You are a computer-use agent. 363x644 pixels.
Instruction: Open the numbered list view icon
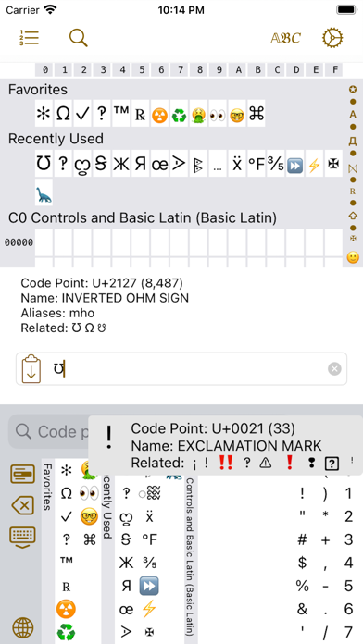[30, 38]
